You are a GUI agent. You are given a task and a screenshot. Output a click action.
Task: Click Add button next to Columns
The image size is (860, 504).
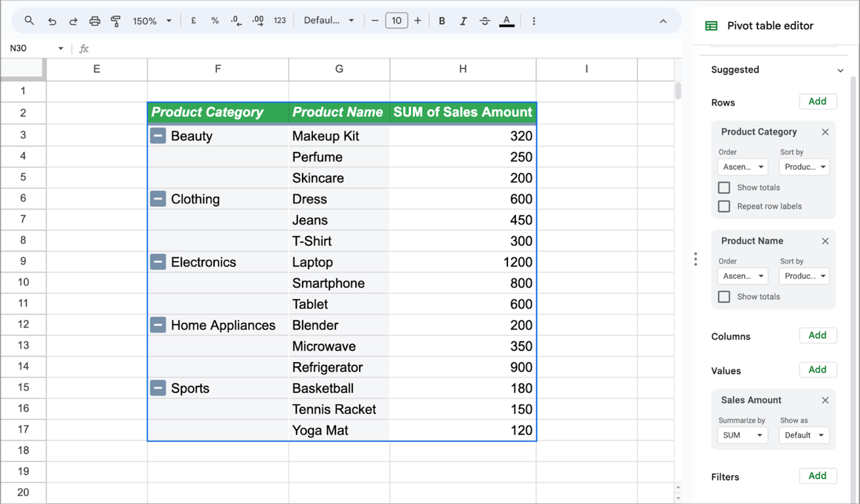(817, 335)
